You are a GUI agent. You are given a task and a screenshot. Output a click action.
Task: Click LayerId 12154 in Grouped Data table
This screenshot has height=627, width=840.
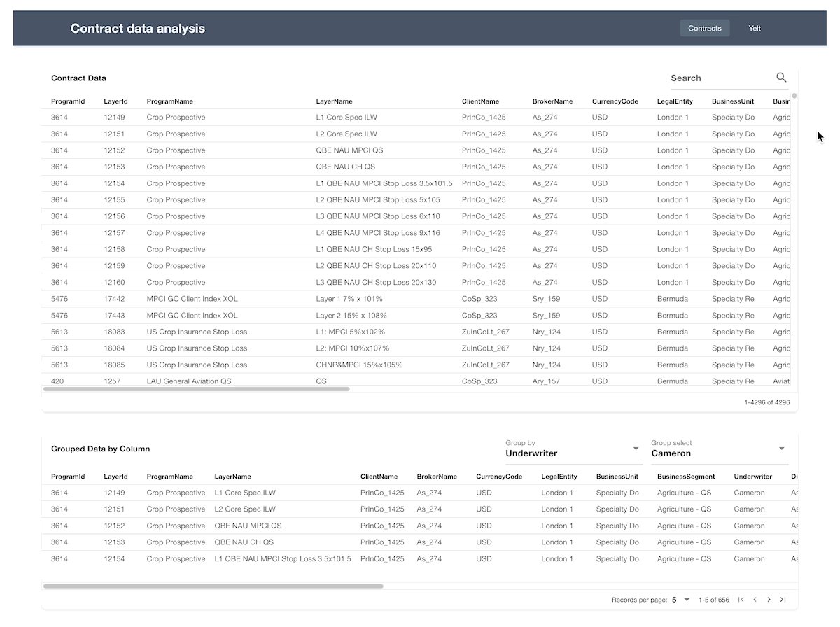pos(114,559)
